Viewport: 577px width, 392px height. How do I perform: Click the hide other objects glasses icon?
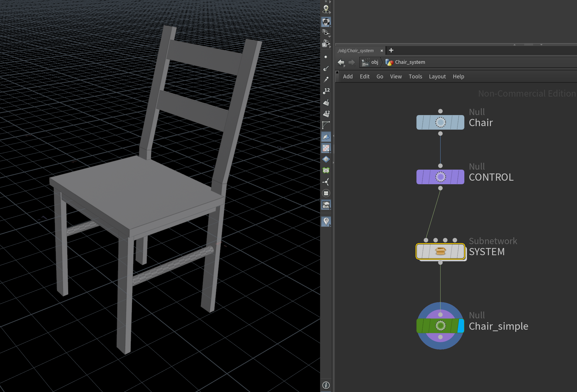click(x=326, y=33)
